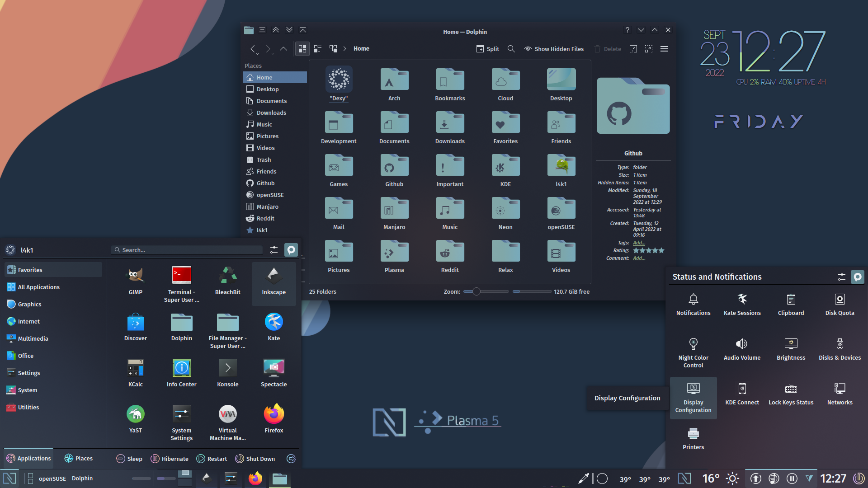Open Audio Volume applet
The height and width of the screenshot is (488, 868).
742,349
